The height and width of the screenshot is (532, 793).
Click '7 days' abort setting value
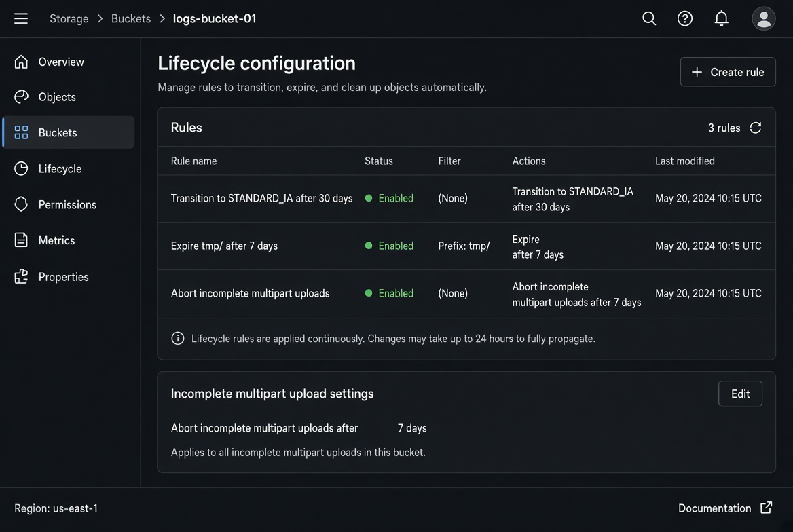pyautogui.click(x=411, y=428)
